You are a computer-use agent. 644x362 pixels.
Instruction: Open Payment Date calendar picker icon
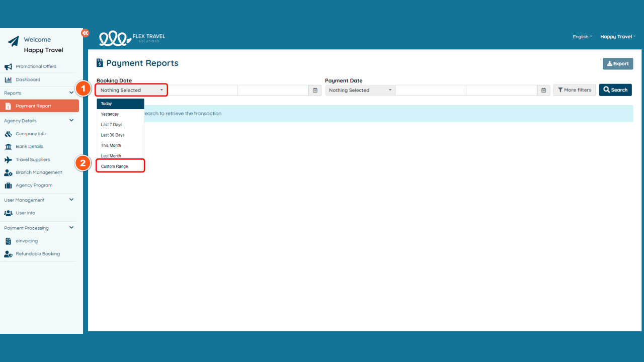tap(543, 90)
